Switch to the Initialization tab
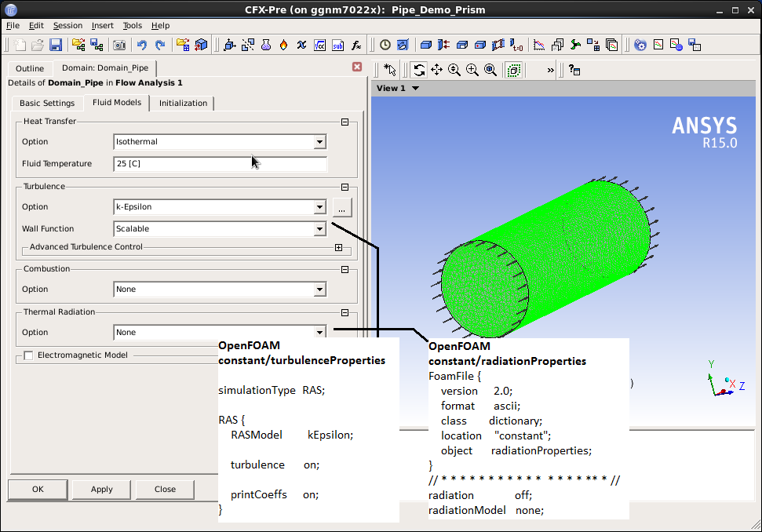 183,103
